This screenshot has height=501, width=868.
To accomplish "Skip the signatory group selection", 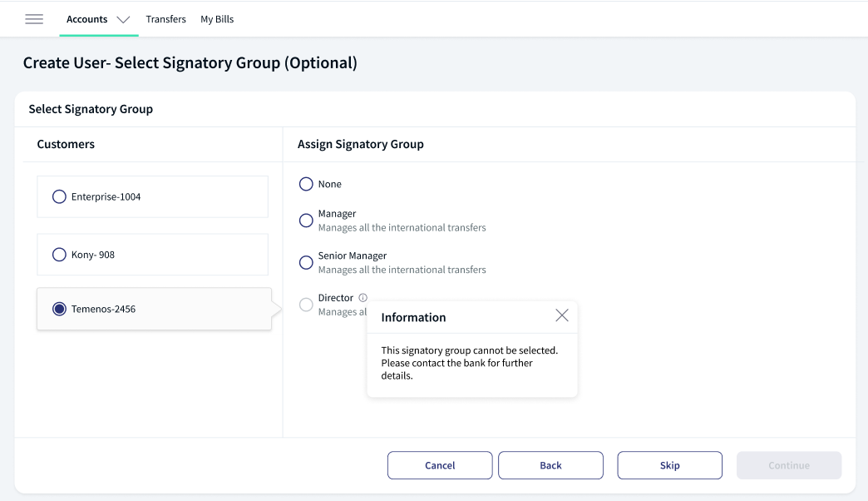I will pyautogui.click(x=670, y=465).
